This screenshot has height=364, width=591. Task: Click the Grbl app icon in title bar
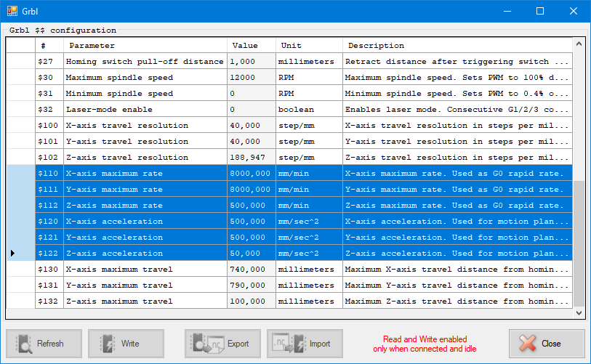point(12,11)
